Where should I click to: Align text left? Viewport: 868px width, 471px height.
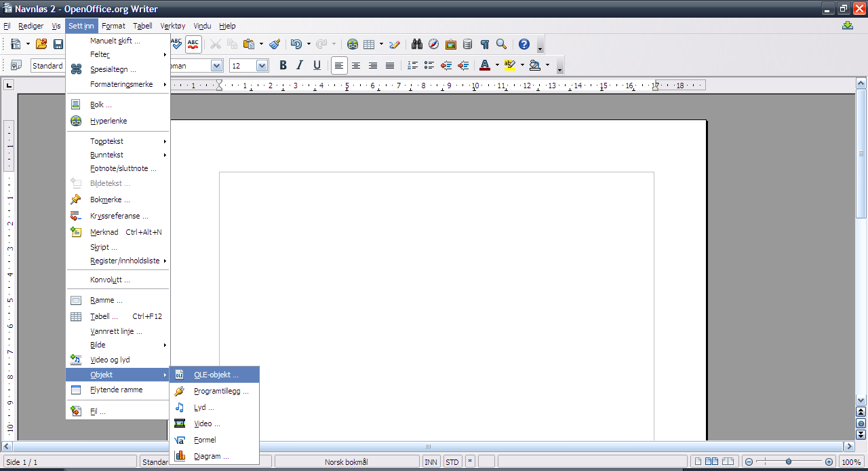(339, 65)
